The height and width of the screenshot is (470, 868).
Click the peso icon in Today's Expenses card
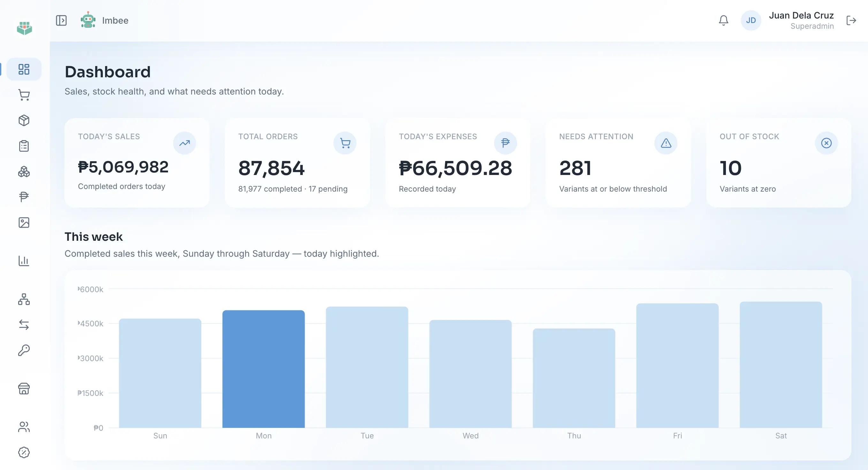tap(505, 143)
